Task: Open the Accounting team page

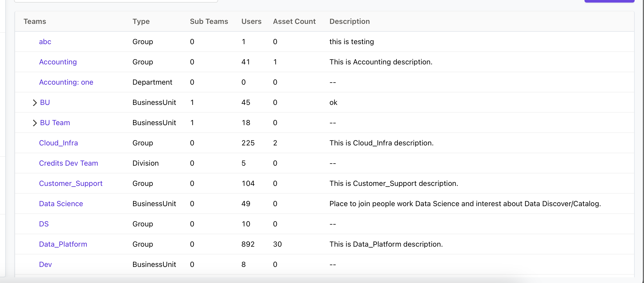Action: coord(58,62)
